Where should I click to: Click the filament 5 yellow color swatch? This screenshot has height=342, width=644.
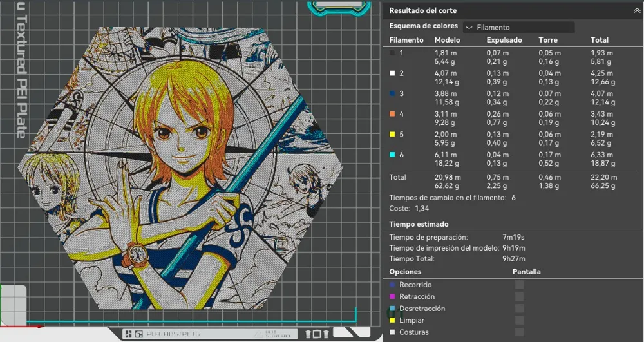pos(392,134)
